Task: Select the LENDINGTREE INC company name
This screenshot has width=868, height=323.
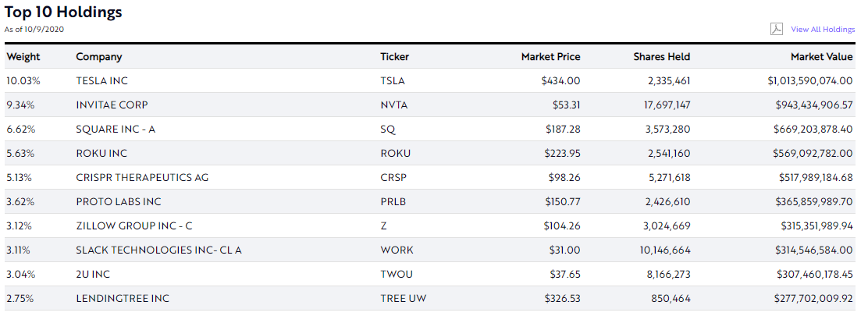Action: (x=123, y=299)
